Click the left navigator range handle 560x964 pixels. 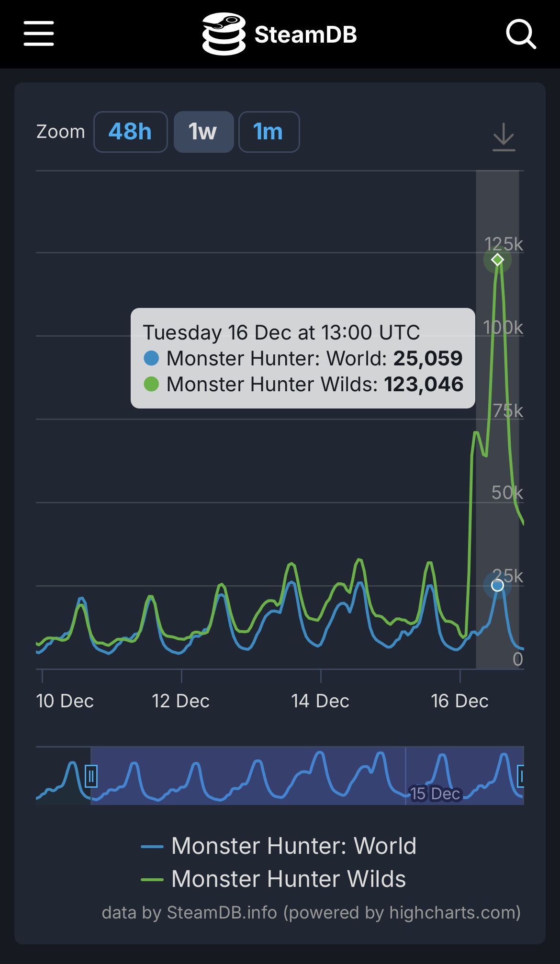click(x=91, y=776)
